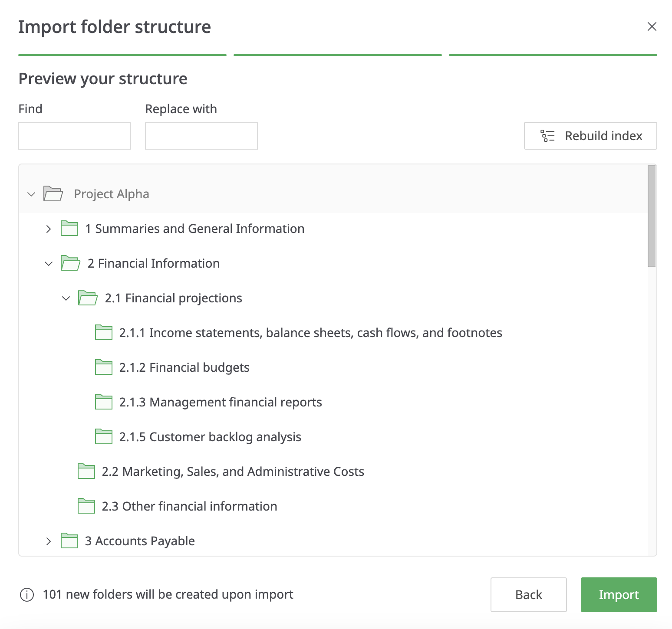672x629 pixels.
Task: Click the Back button
Action: [x=528, y=595]
